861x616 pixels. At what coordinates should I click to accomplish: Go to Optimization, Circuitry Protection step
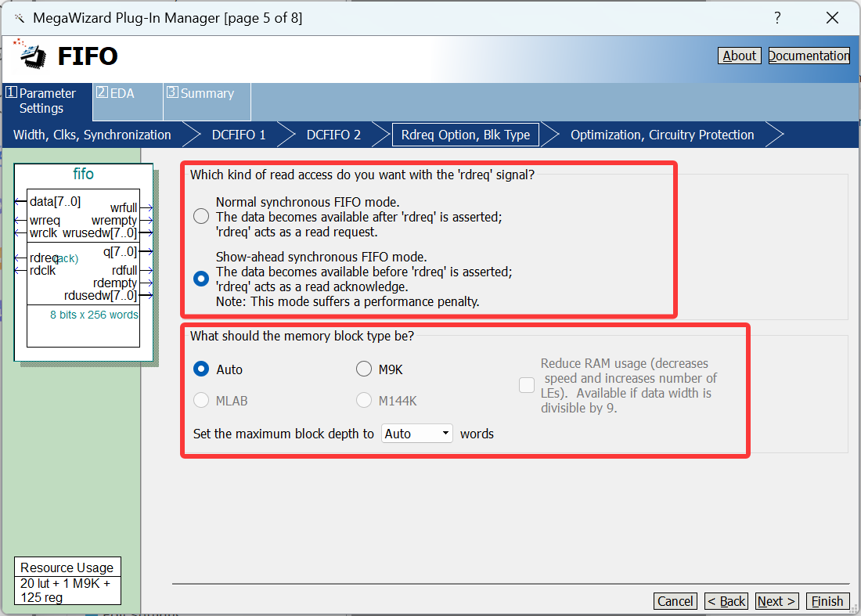point(662,135)
